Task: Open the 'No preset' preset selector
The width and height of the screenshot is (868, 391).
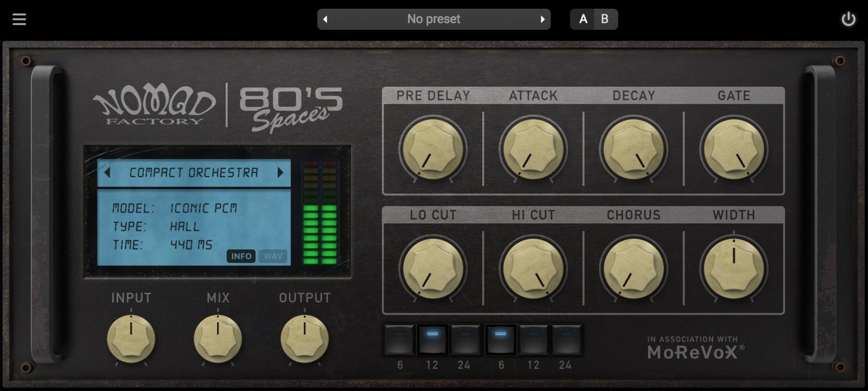Action: tap(433, 20)
